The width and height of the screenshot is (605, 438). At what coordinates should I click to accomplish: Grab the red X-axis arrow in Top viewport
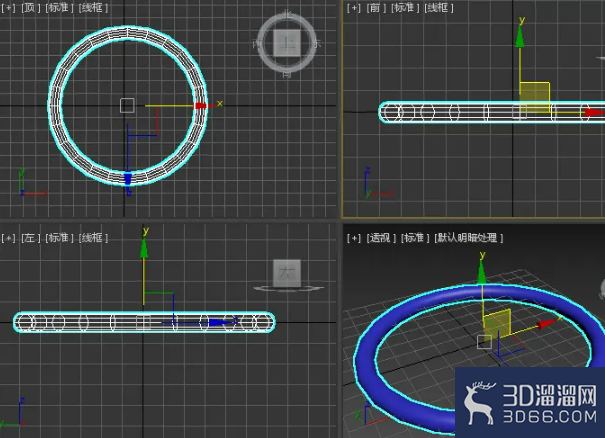[x=201, y=105]
